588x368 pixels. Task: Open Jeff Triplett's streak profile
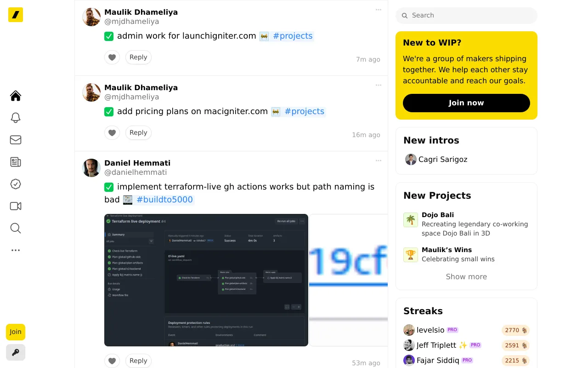click(x=436, y=345)
